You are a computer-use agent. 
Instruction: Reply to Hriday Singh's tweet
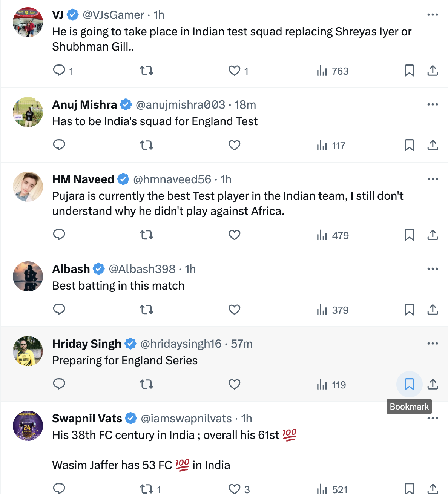click(59, 384)
